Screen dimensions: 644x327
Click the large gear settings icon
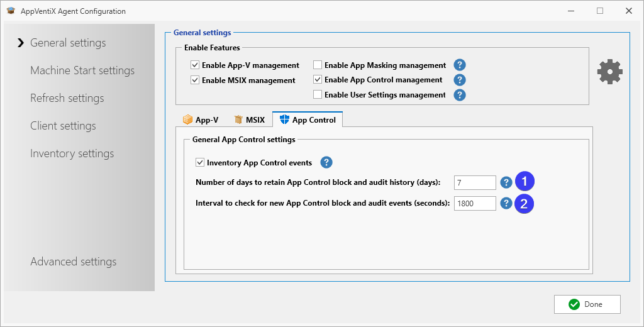[609, 72]
